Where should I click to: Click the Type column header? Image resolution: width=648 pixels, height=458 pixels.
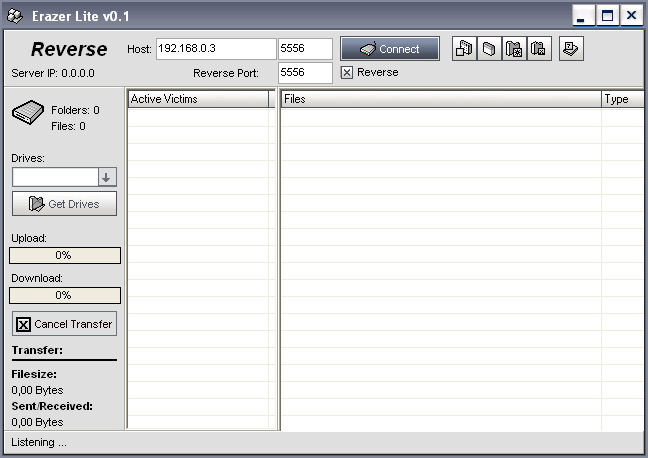coord(622,99)
